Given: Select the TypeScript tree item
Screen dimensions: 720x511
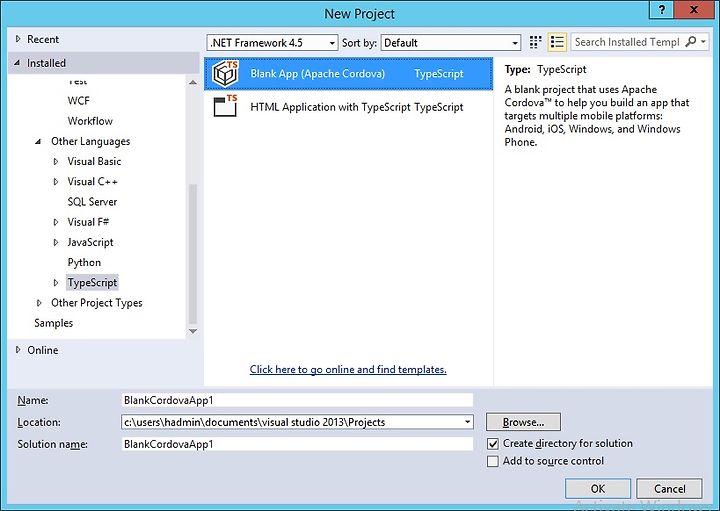Looking at the screenshot, I should tap(92, 282).
